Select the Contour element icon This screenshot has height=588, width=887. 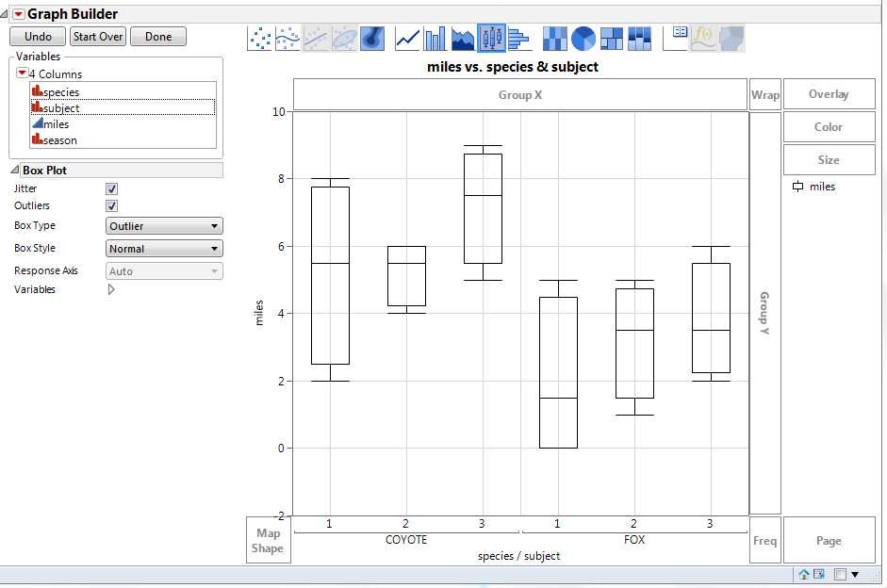click(x=372, y=39)
